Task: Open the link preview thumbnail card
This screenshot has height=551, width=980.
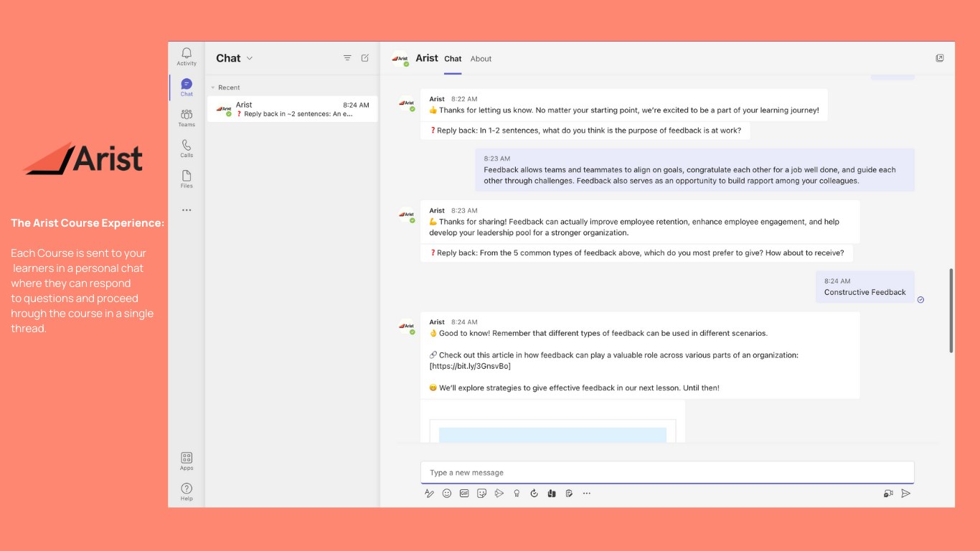Action: pos(552,422)
